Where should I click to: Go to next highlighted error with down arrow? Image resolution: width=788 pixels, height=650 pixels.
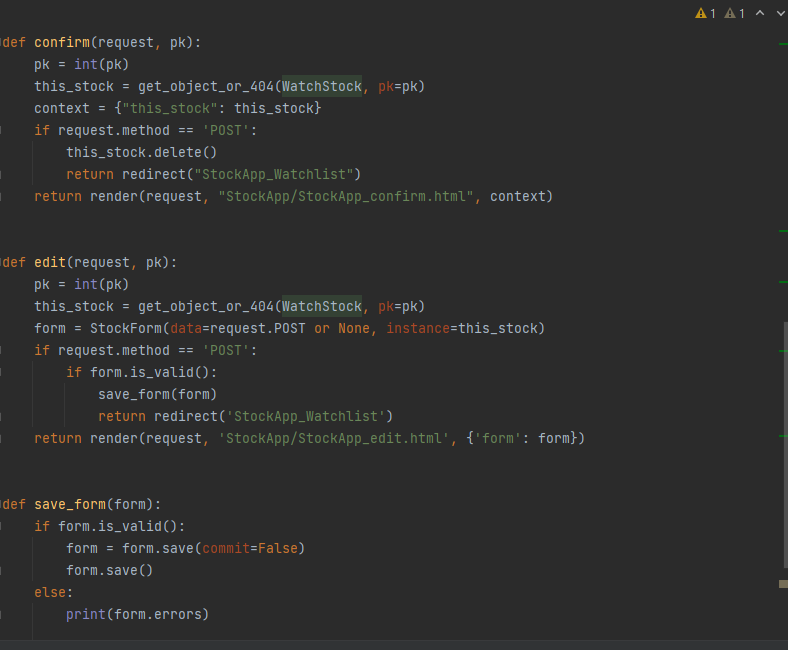click(781, 13)
